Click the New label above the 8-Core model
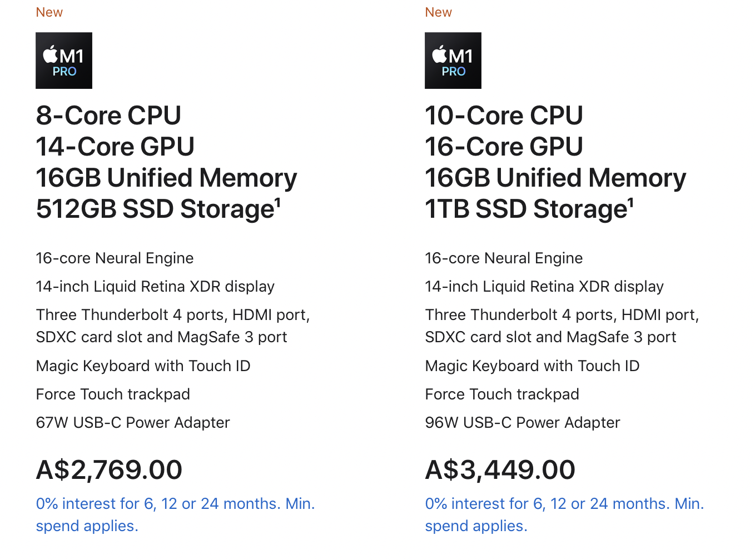Screen dimensions: 755x560 click(x=49, y=12)
